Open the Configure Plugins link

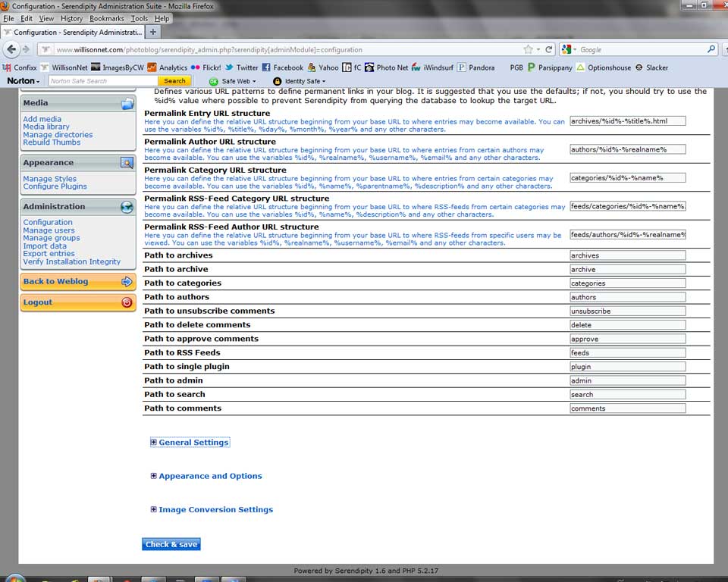[x=55, y=186]
